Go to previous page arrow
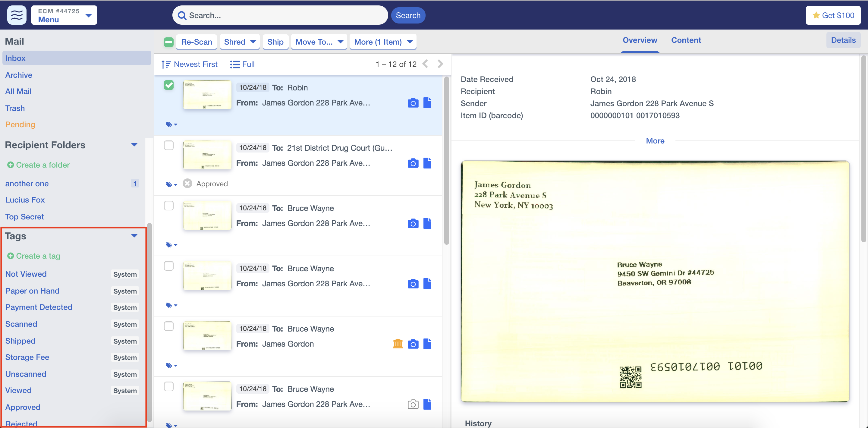Screen dimensions: 868x428 point(425,64)
